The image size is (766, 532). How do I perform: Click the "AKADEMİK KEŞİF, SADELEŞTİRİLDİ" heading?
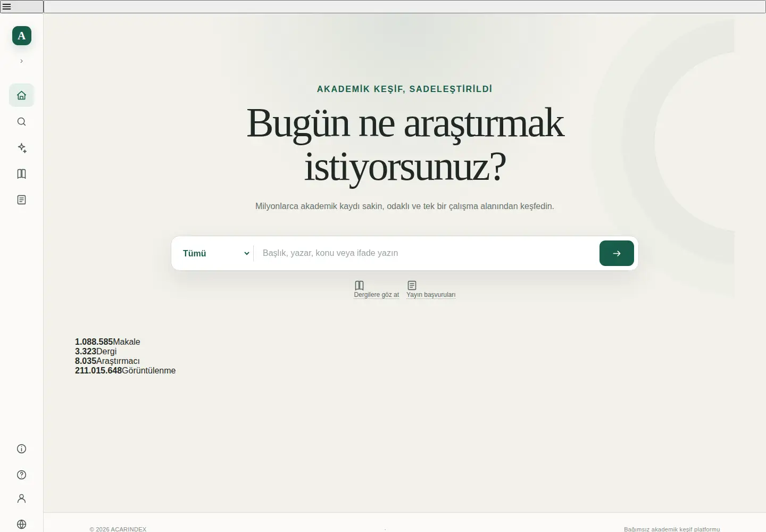(x=405, y=89)
